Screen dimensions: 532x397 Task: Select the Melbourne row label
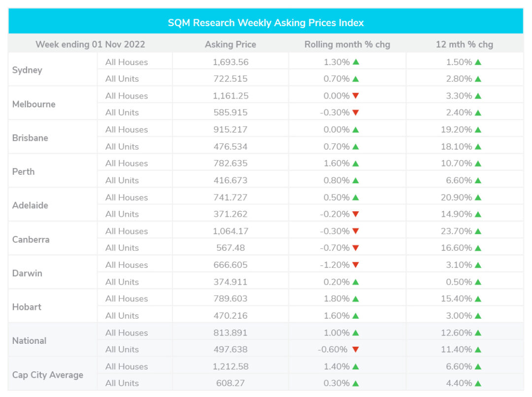(33, 104)
